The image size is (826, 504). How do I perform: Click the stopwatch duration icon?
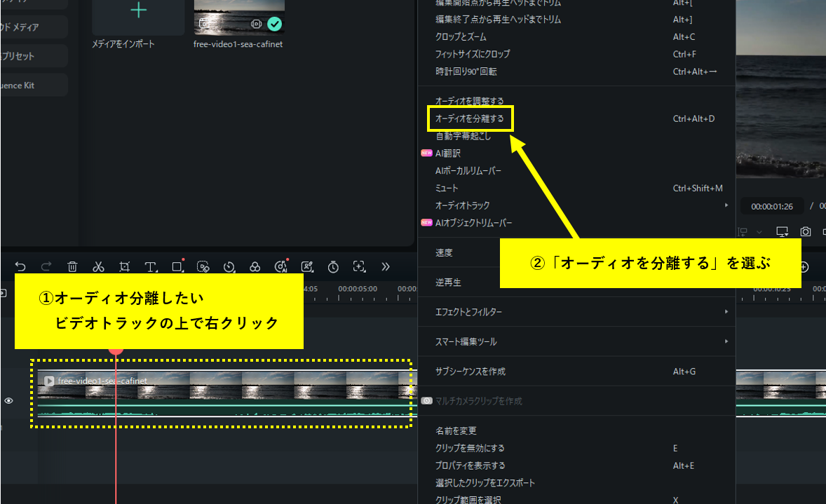point(333,266)
